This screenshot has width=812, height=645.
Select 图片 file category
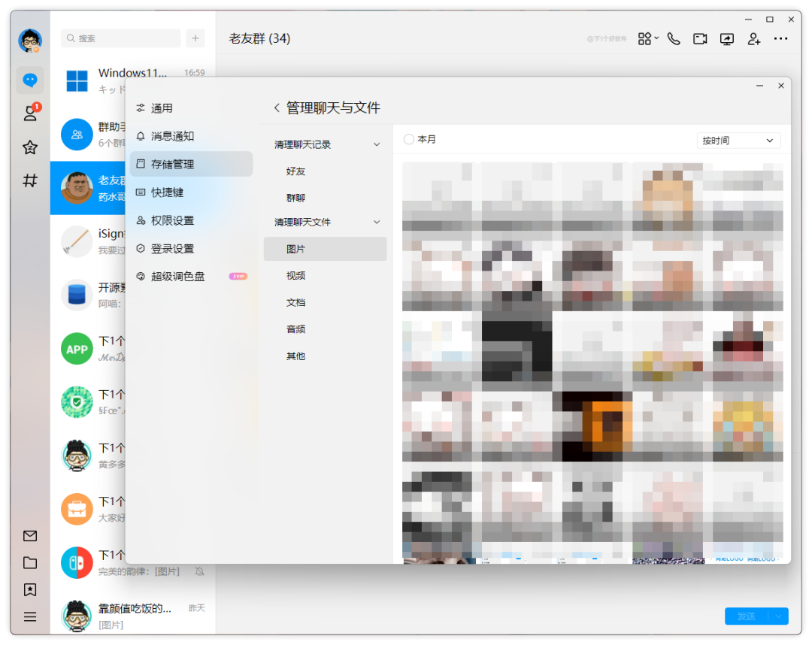click(326, 249)
